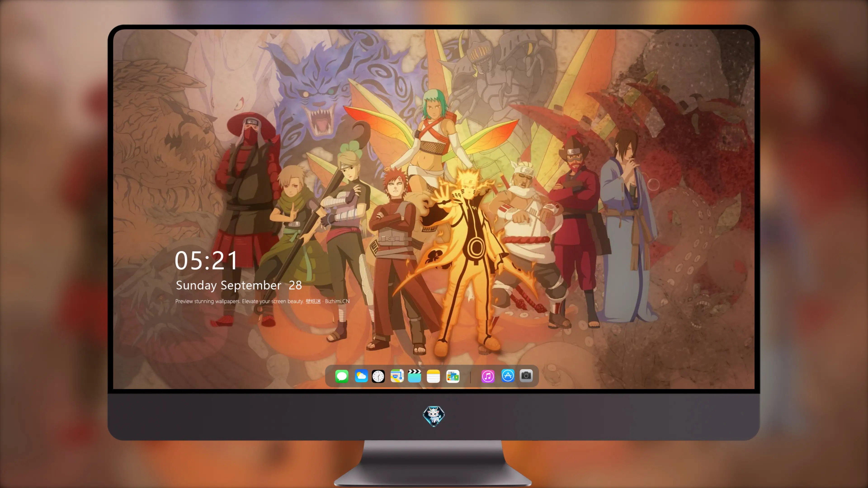868x488 pixels.
Task: Open the blue App Store icon
Action: [508, 375]
